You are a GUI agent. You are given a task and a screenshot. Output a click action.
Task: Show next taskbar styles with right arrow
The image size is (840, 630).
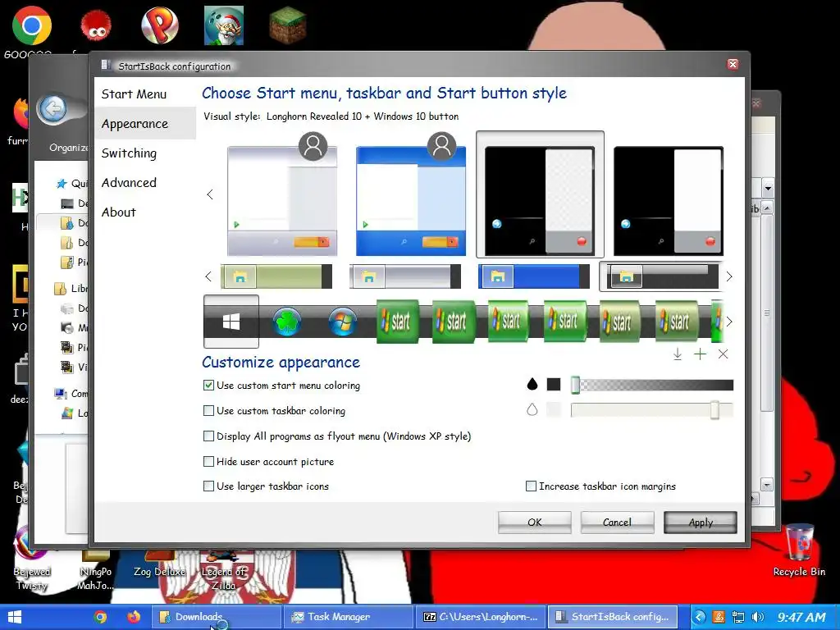728,276
